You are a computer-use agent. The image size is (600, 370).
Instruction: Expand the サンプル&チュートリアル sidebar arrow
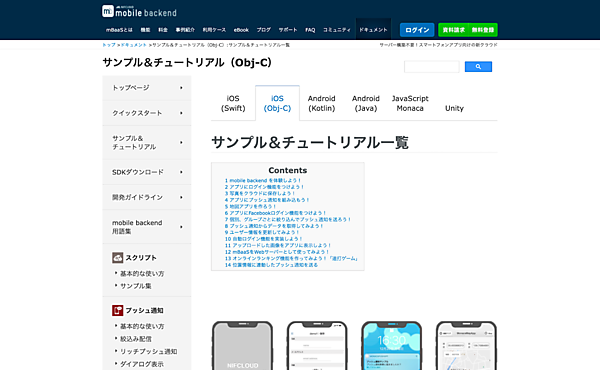[181, 142]
